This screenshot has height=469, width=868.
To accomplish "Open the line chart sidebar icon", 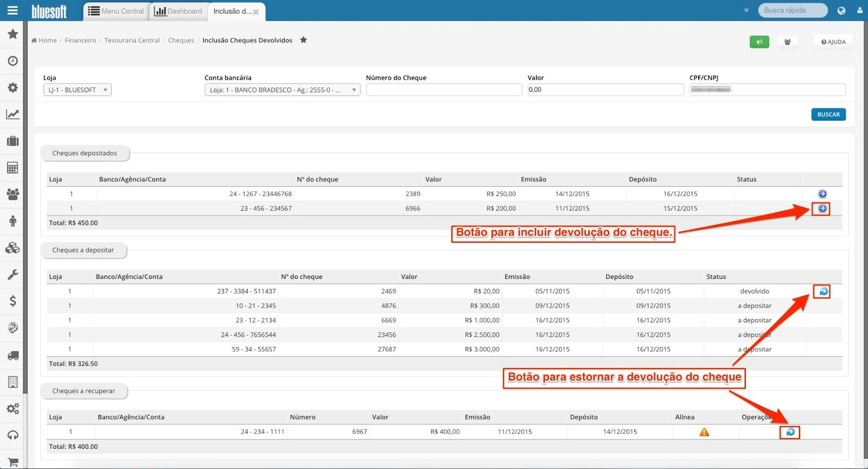I will pos(12,114).
